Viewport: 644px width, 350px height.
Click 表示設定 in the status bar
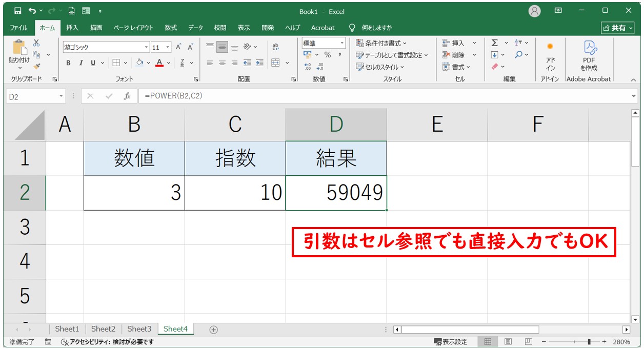tap(451, 342)
